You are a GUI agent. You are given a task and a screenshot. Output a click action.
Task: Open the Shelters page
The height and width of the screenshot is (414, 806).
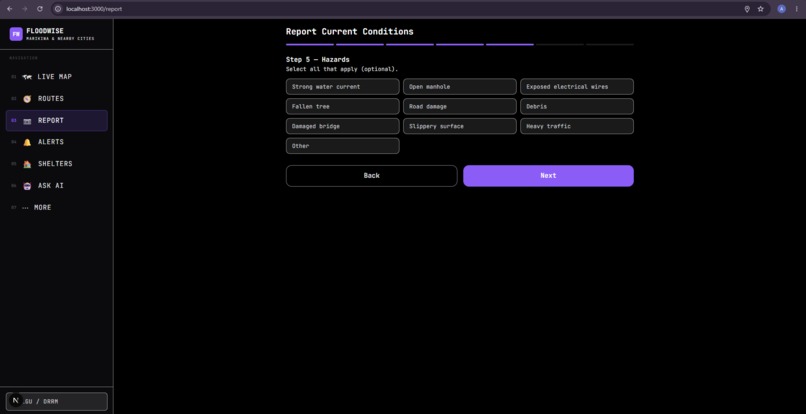pyautogui.click(x=57, y=164)
